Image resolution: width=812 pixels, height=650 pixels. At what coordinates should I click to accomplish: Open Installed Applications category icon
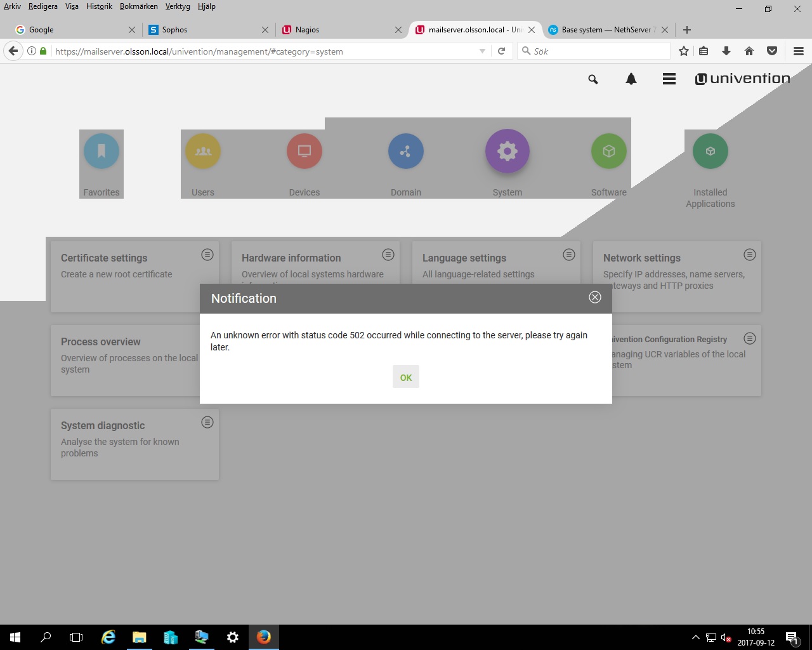[x=710, y=151]
